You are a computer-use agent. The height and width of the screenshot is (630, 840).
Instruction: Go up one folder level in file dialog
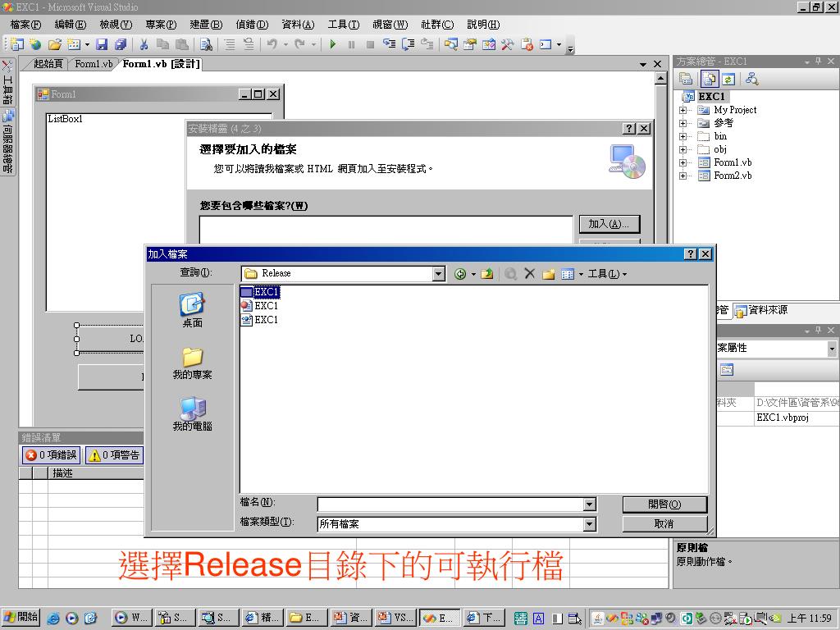487,274
